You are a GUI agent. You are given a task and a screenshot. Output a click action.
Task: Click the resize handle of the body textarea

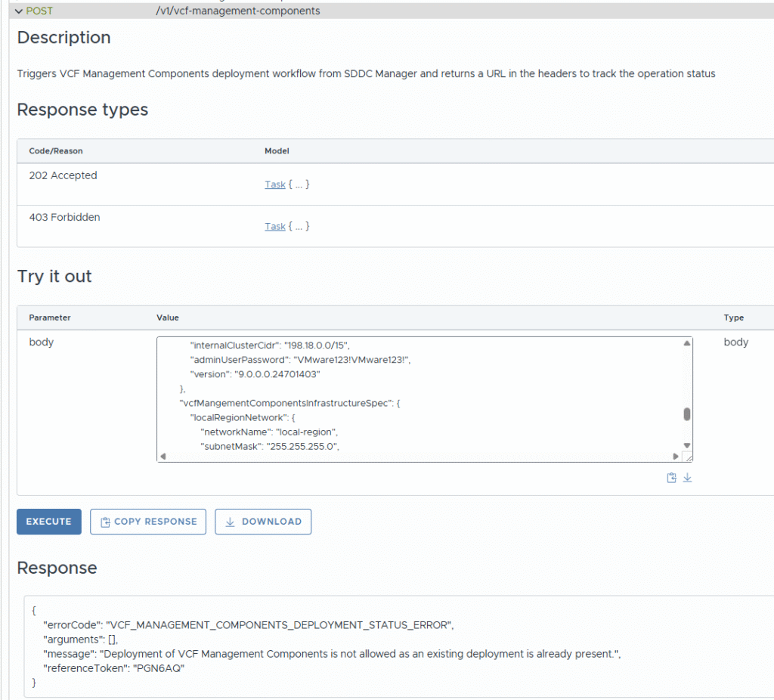coord(687,457)
